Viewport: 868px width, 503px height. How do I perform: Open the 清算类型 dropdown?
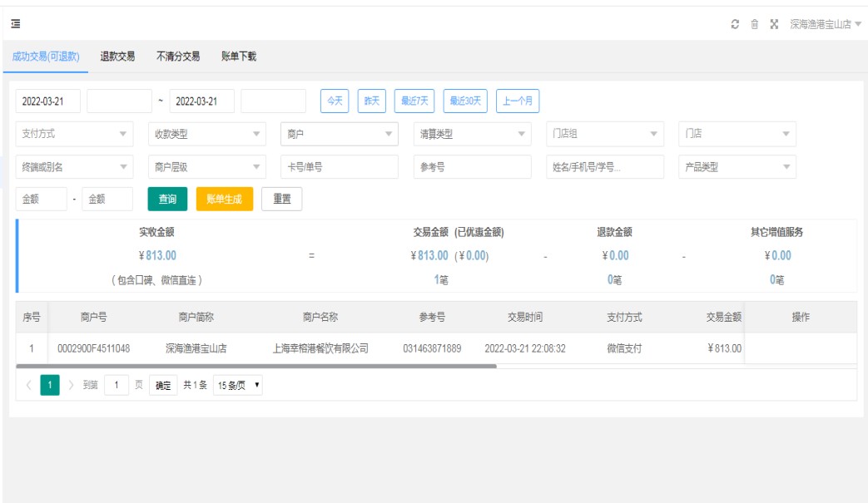[x=472, y=134]
